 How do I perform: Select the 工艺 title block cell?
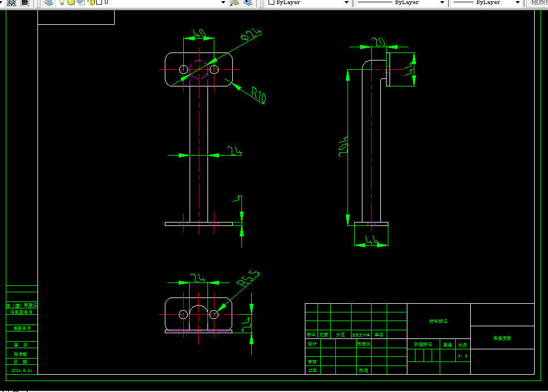click(312, 370)
